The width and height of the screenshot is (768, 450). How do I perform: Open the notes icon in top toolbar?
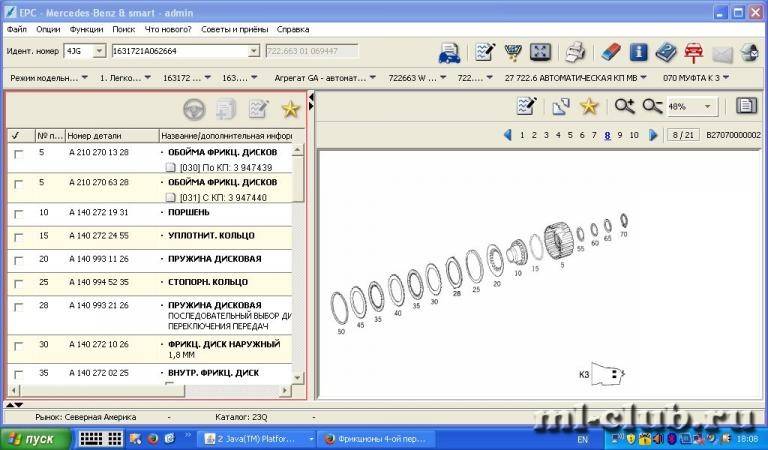484,52
